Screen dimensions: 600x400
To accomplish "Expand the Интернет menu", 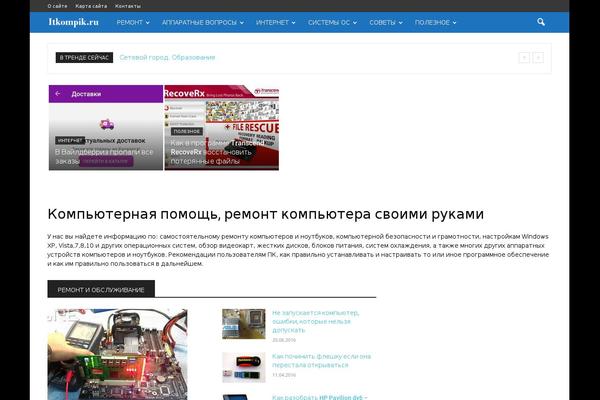I will tap(276, 23).
